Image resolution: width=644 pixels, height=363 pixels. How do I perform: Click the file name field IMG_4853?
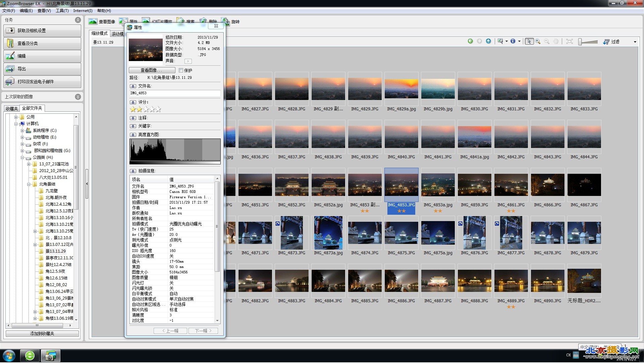pos(175,93)
